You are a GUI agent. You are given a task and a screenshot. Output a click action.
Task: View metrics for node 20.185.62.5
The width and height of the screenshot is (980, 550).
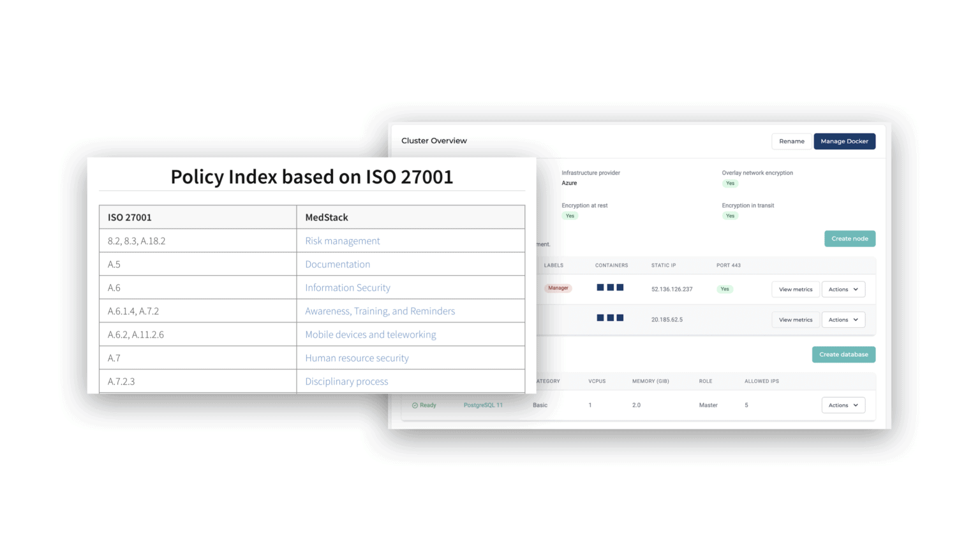pyautogui.click(x=796, y=320)
